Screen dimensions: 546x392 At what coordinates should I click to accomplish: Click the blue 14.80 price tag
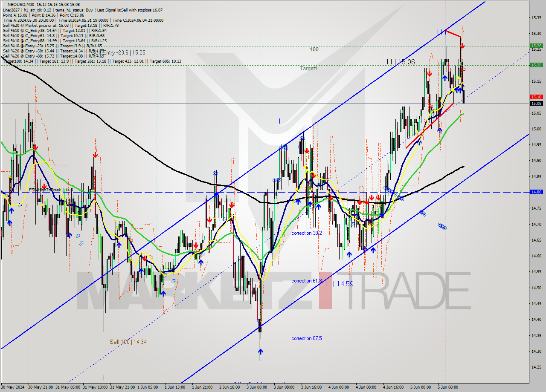(536, 192)
